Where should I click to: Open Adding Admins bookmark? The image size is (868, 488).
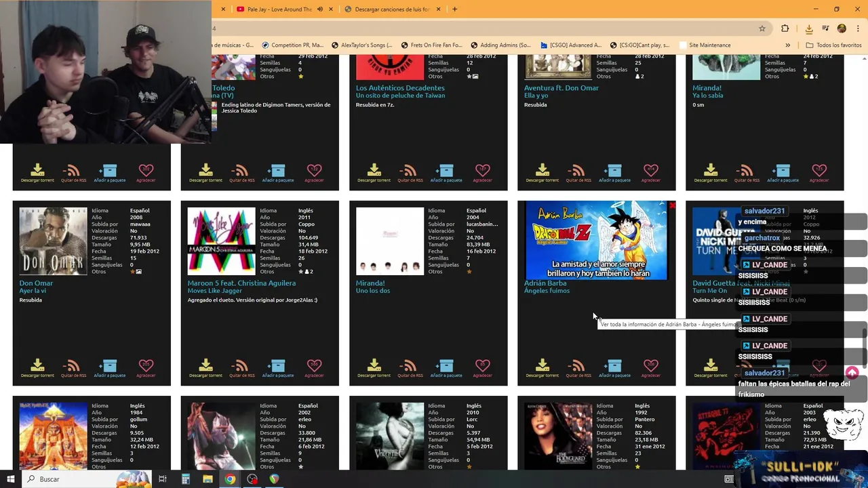click(500, 45)
